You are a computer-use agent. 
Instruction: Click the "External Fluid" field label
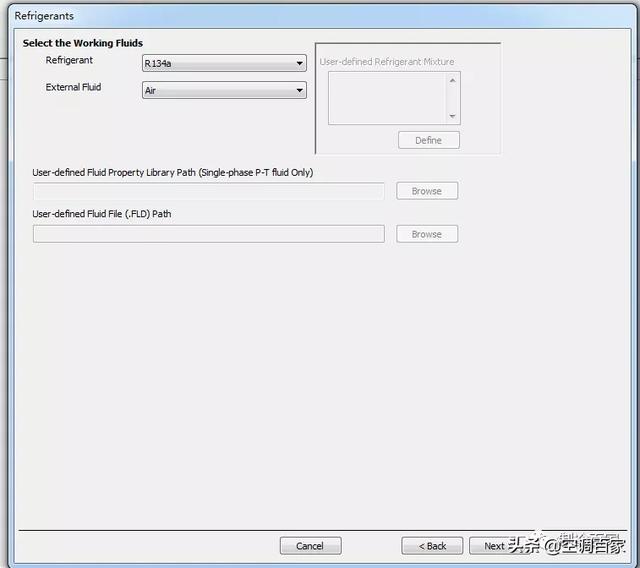click(x=73, y=88)
